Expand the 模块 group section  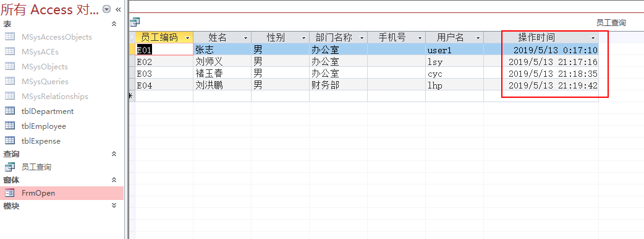click(114, 206)
